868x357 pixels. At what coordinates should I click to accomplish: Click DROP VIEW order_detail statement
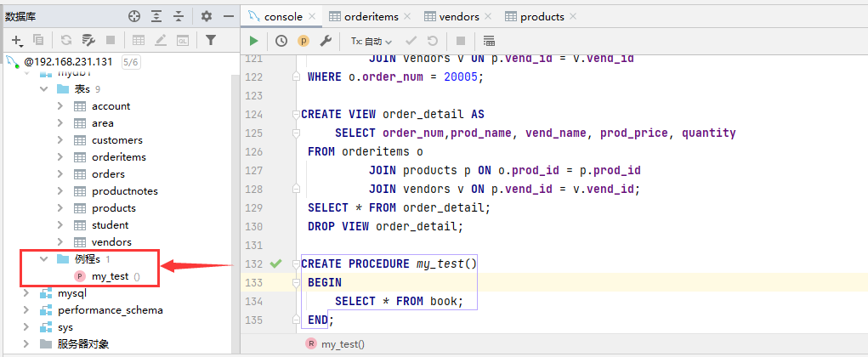point(385,226)
